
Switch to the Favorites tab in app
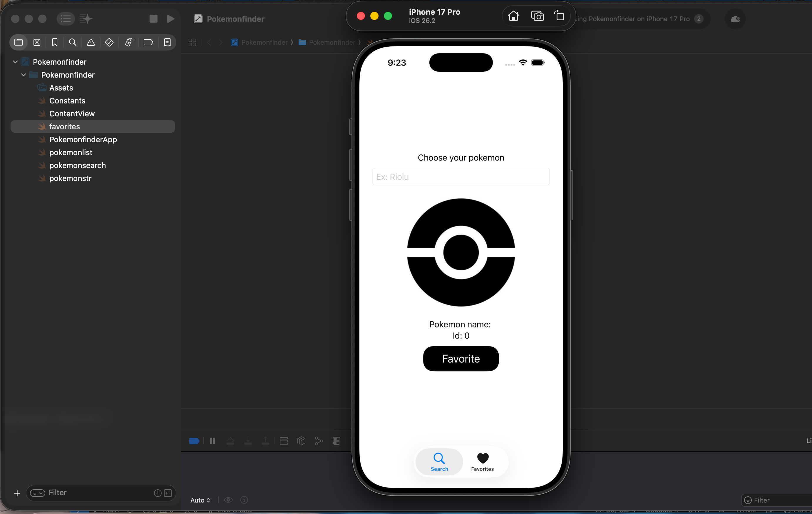(482, 462)
